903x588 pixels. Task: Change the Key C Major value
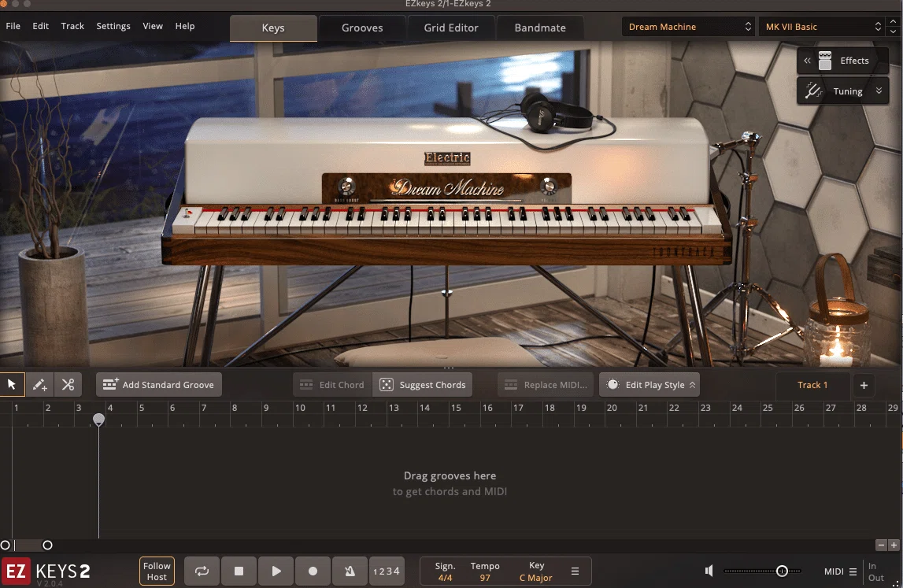(535, 578)
